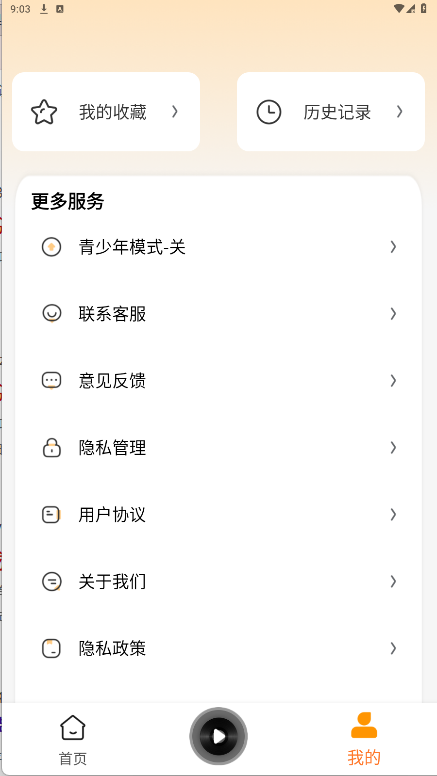
Task: Click the 青少年模式 upload-arrow icon
Action: coord(51,246)
